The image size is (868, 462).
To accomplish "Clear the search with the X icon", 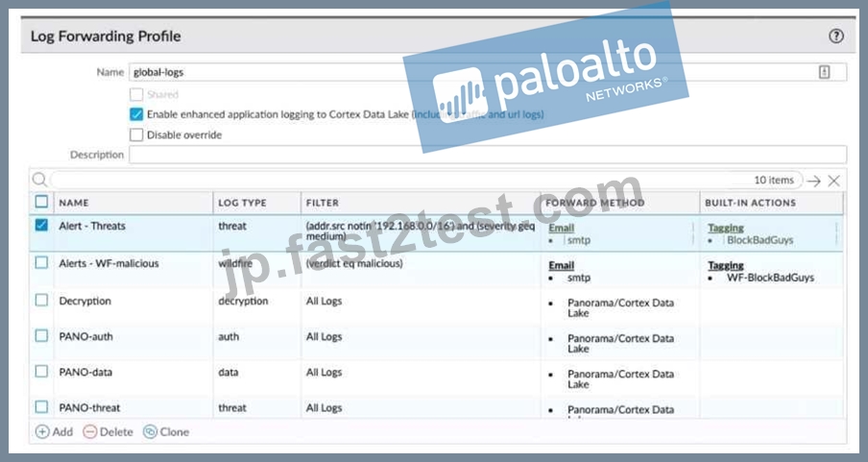I will [833, 181].
